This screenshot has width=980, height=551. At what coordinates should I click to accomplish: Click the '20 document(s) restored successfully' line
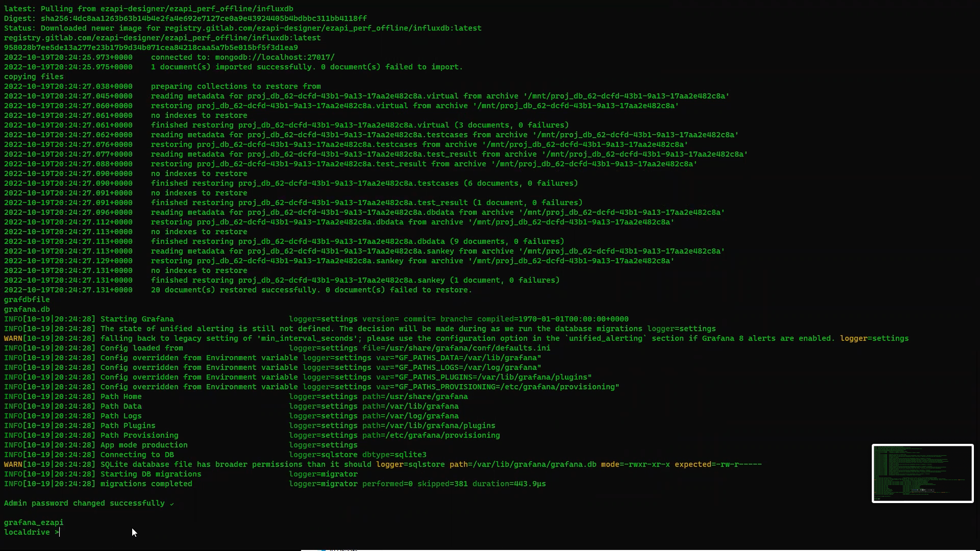311,290
